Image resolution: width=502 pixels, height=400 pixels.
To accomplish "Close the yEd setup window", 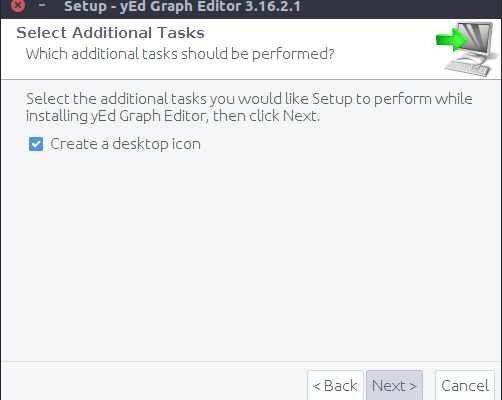I will [x=18, y=5].
